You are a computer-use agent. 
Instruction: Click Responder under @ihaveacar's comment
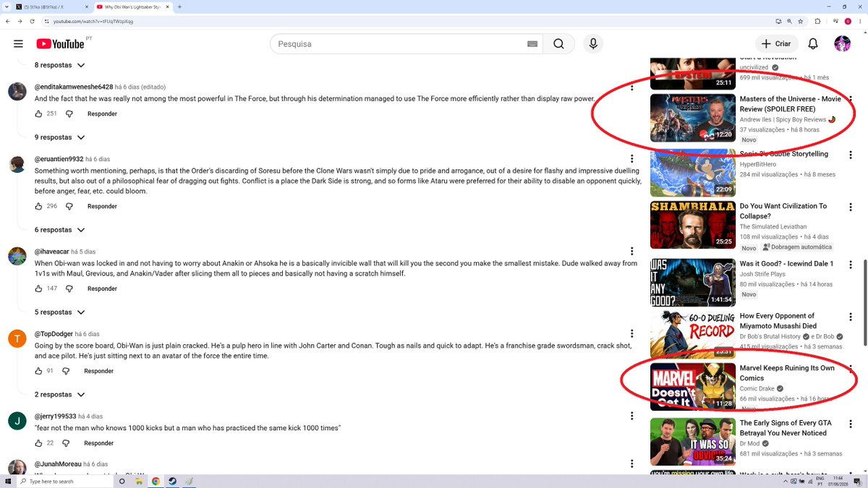102,288
